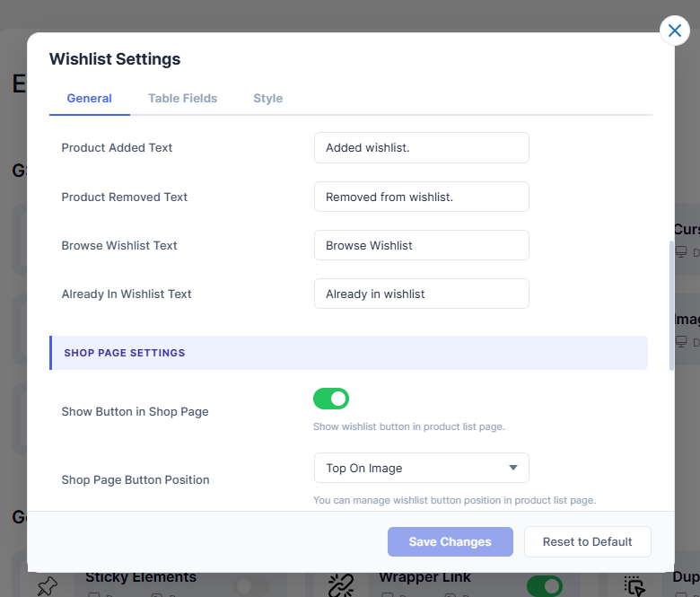This screenshot has width=700, height=597.
Task: Click the Sticky Elements pin icon
Action: click(47, 585)
